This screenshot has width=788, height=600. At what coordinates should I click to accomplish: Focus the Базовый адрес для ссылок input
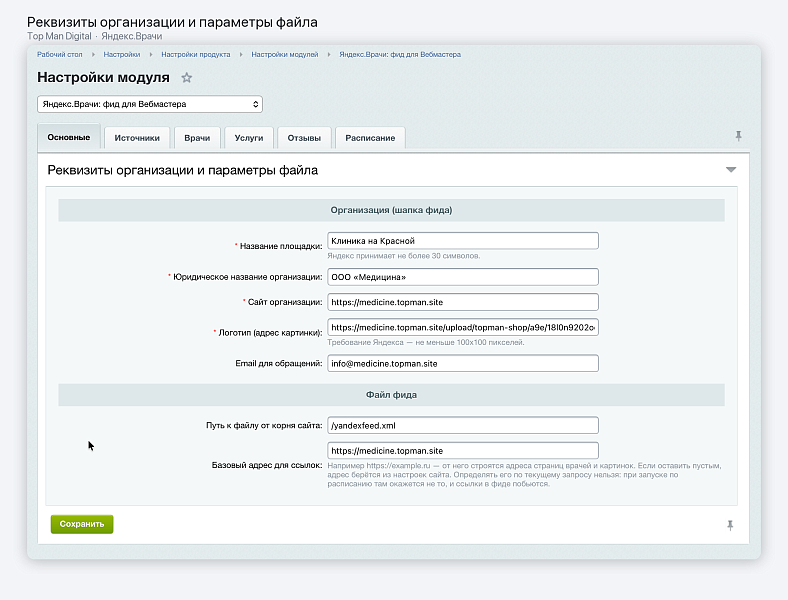463,450
